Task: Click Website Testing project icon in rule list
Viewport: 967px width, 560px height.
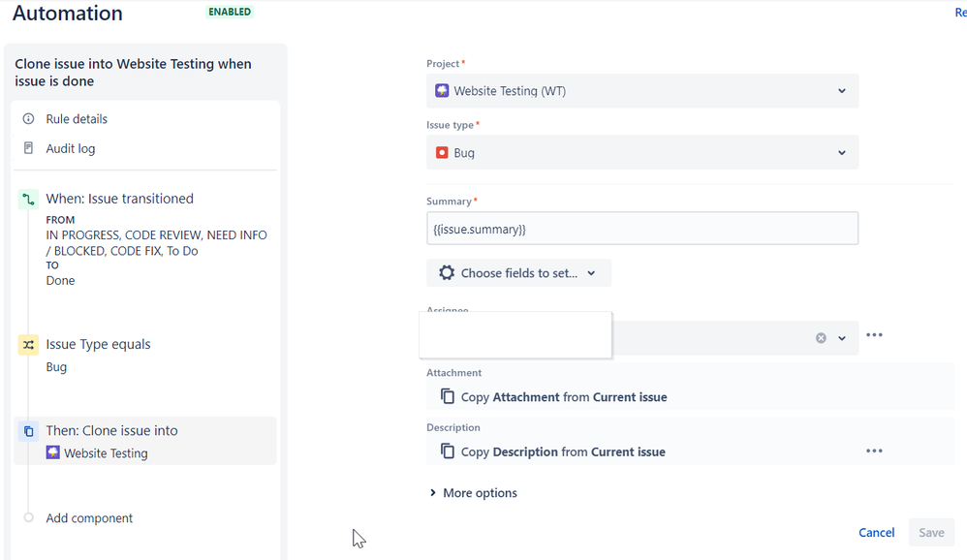Action: 53,452
